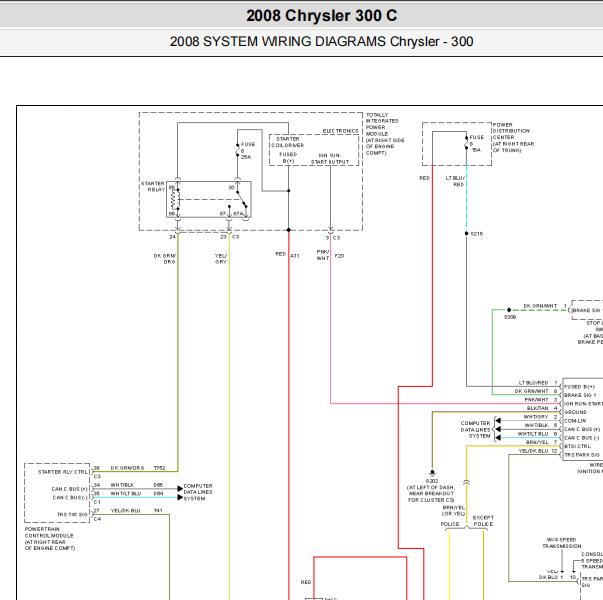Click the 'STARTER RELAY' label
603x600 pixels.
click(153, 187)
